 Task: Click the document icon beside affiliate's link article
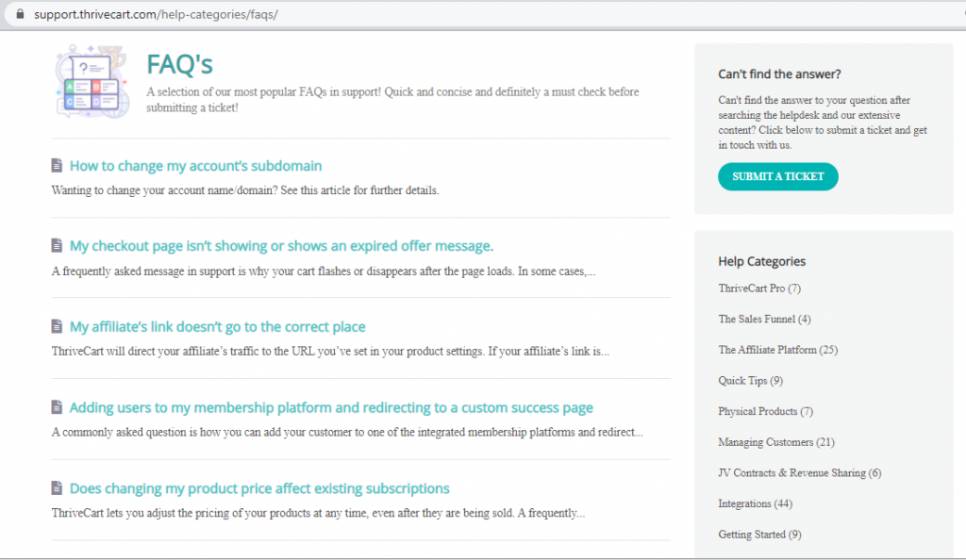pyautogui.click(x=57, y=326)
